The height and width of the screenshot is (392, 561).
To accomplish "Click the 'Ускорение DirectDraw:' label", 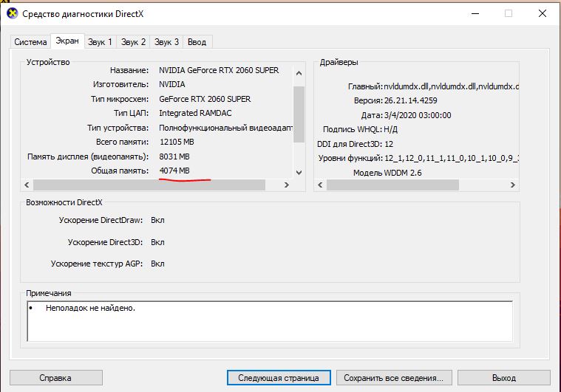I will (x=101, y=220).
